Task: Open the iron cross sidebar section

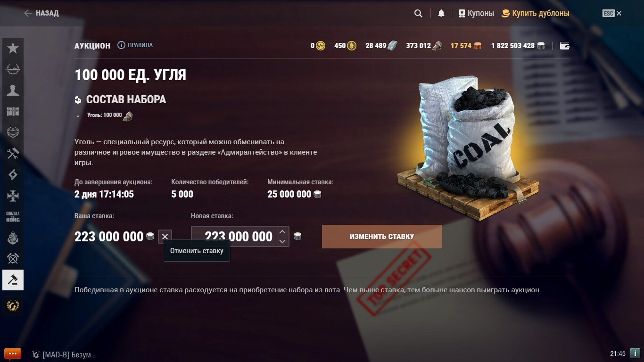Action: coord(13,196)
